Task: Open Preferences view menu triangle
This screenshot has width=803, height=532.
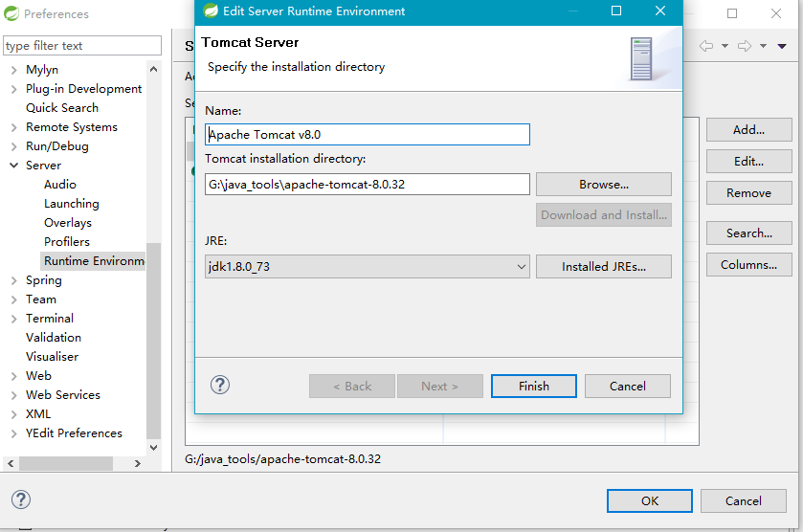Action: coord(782,46)
